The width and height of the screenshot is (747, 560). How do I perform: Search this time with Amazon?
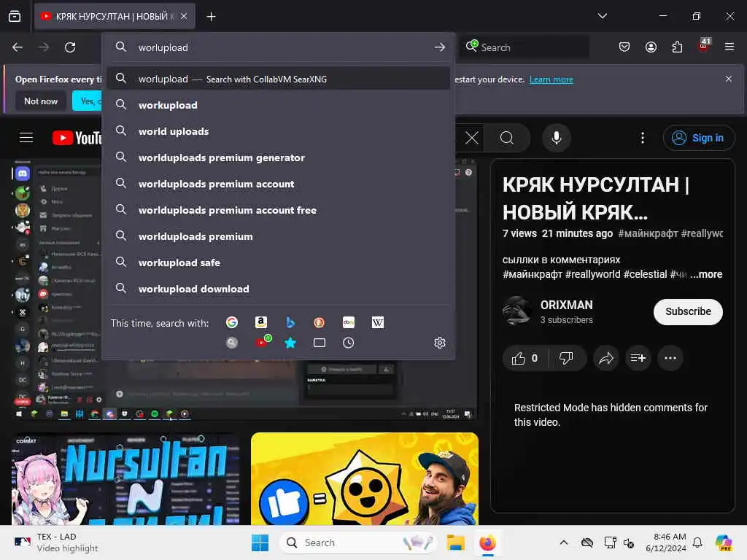(x=260, y=322)
